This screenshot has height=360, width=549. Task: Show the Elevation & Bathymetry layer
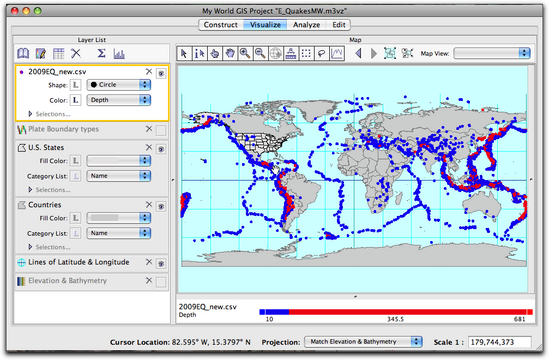[161, 282]
